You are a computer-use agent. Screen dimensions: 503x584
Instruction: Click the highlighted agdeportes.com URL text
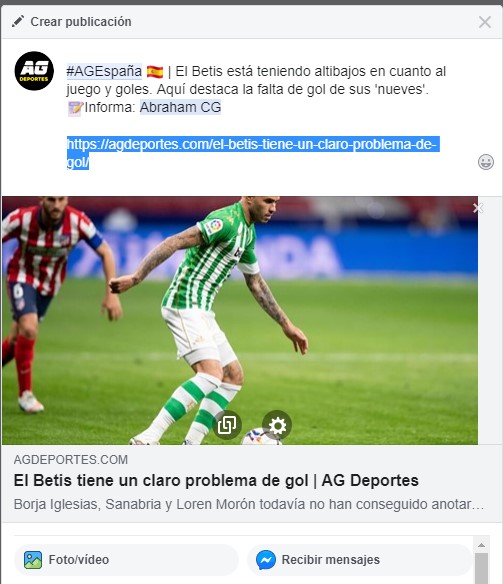[x=253, y=153]
